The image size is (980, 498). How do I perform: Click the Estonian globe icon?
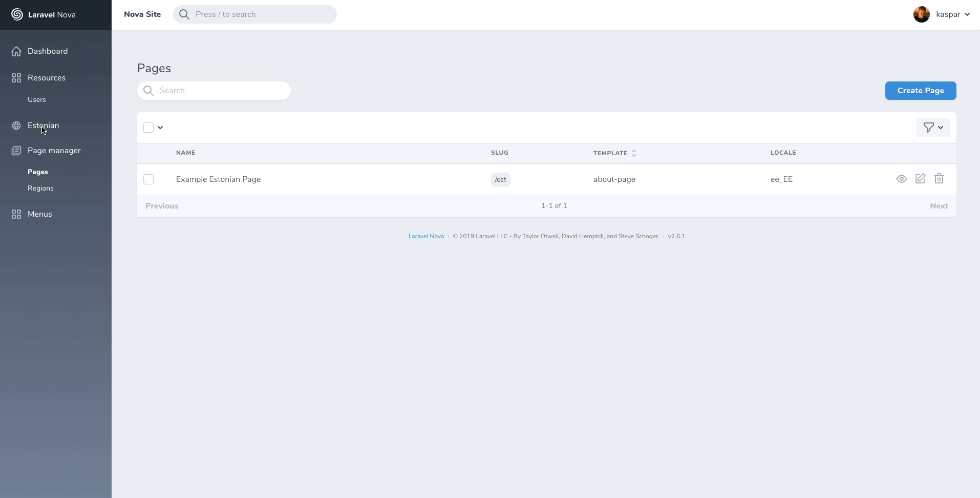pyautogui.click(x=16, y=126)
